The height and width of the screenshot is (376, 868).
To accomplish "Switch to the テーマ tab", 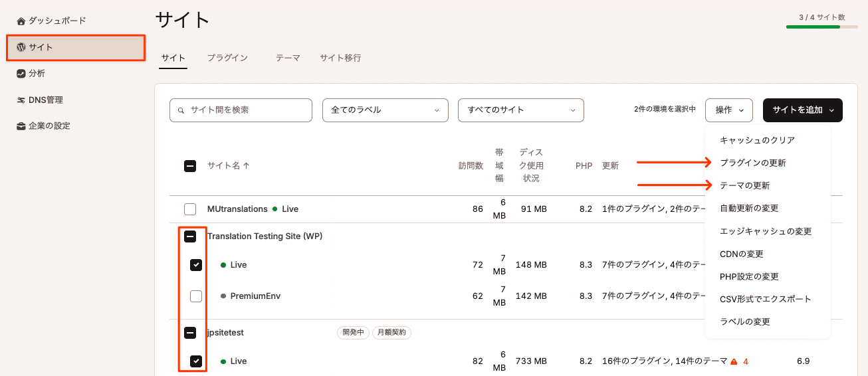I will coord(288,58).
